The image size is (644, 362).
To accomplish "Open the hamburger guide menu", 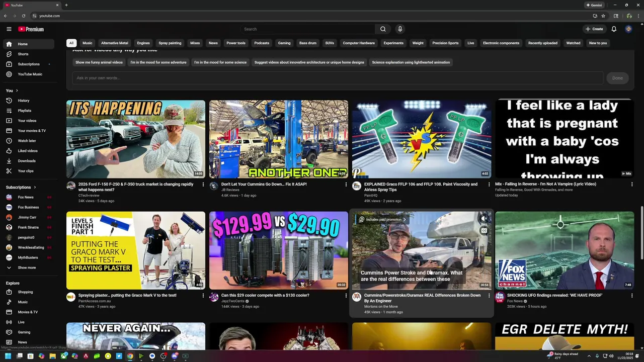I will 9,29.
